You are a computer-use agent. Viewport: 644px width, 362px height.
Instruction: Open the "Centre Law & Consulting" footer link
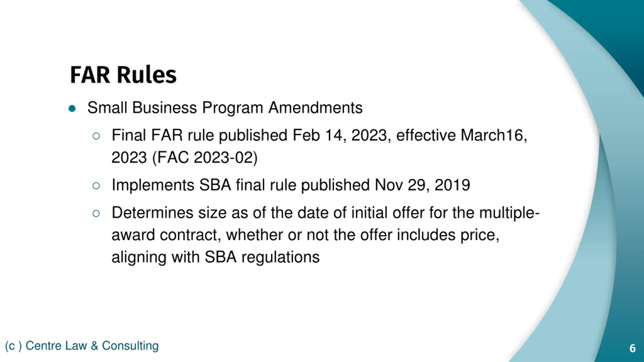[92, 346]
